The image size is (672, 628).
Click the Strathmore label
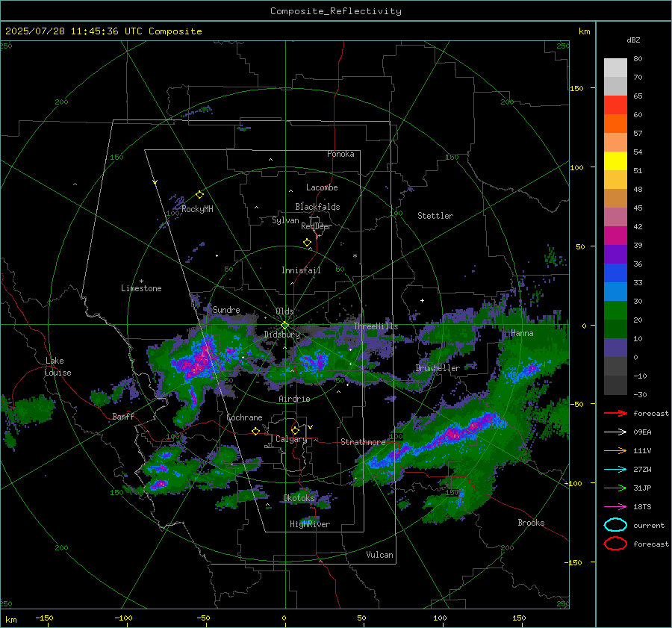(x=363, y=442)
